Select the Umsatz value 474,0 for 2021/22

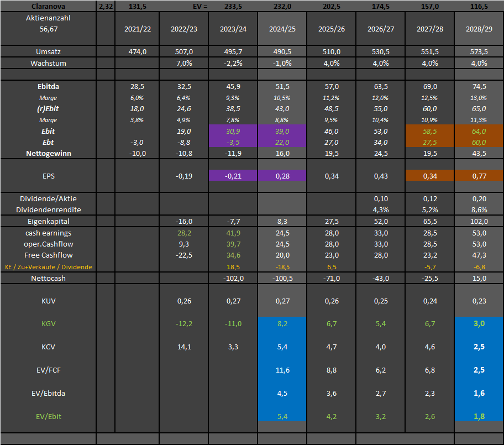pos(136,51)
